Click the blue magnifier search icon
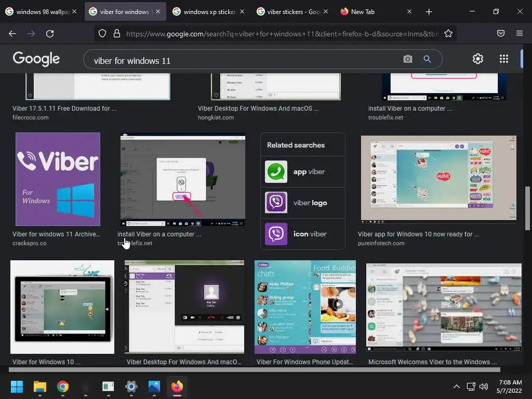532x399 pixels. [427, 59]
